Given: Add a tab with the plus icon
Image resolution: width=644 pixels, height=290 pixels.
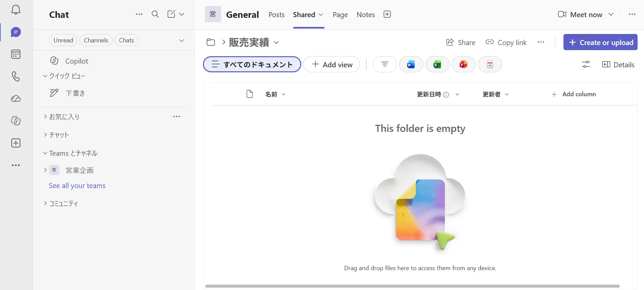Looking at the screenshot, I should coord(387,14).
